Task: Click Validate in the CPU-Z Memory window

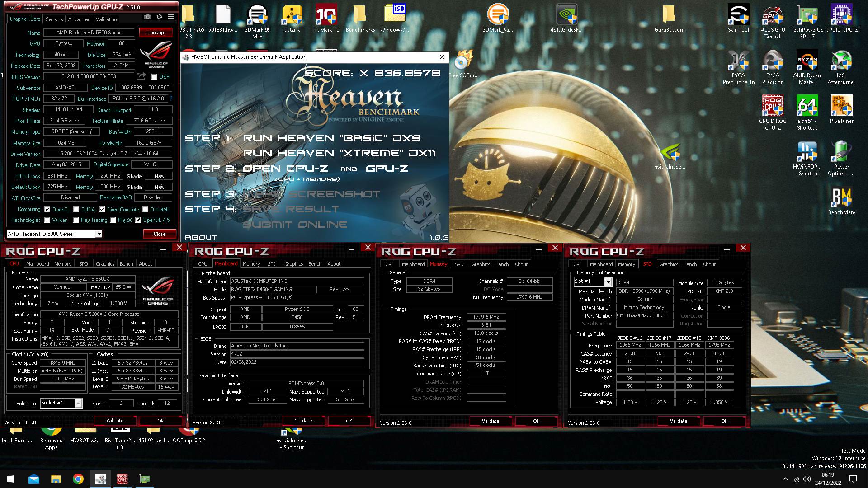Action: (x=491, y=421)
